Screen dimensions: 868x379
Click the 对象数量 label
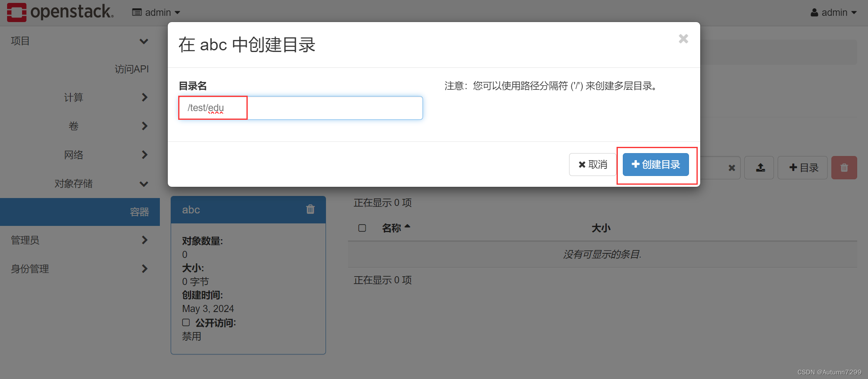[202, 241]
